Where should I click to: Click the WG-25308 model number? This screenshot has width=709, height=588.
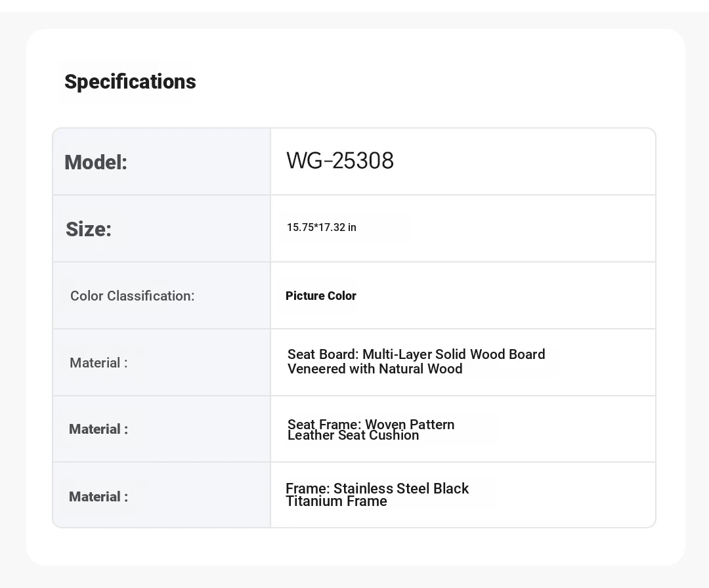(340, 160)
